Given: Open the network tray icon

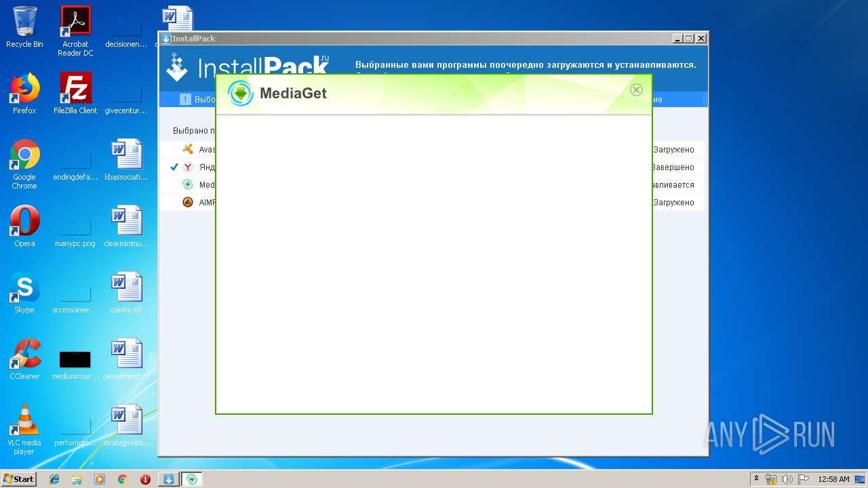Looking at the screenshot, I should pyautogui.click(x=771, y=479).
